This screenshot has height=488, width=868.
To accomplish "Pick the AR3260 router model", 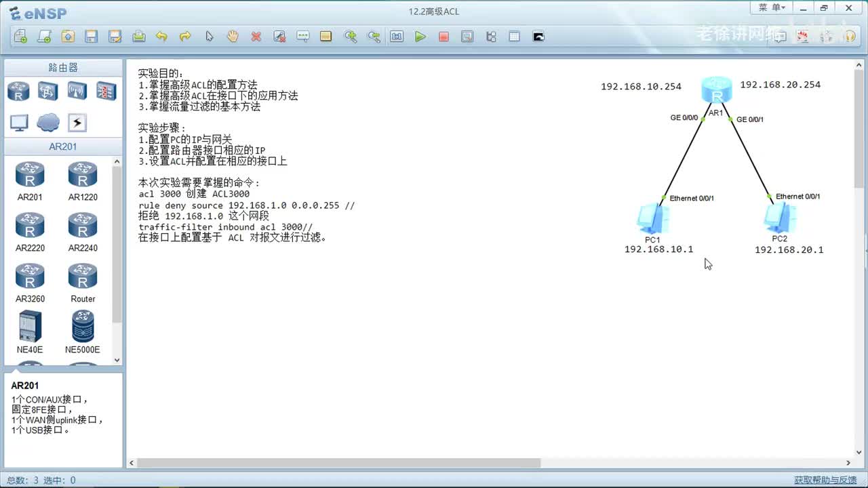I will [x=30, y=283].
